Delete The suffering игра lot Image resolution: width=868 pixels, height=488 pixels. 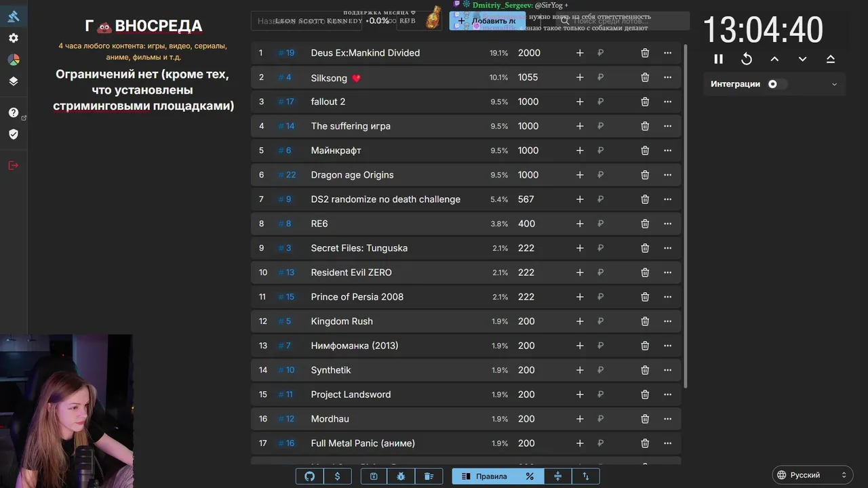[x=645, y=126]
